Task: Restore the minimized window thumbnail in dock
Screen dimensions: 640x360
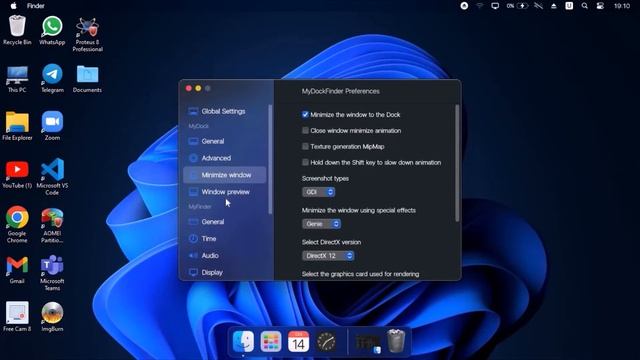Action: [x=368, y=343]
